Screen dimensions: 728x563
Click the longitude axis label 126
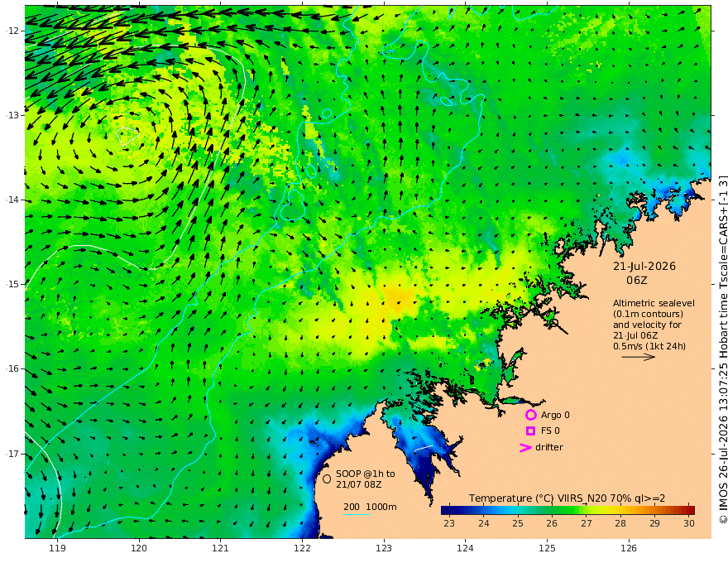click(x=629, y=548)
